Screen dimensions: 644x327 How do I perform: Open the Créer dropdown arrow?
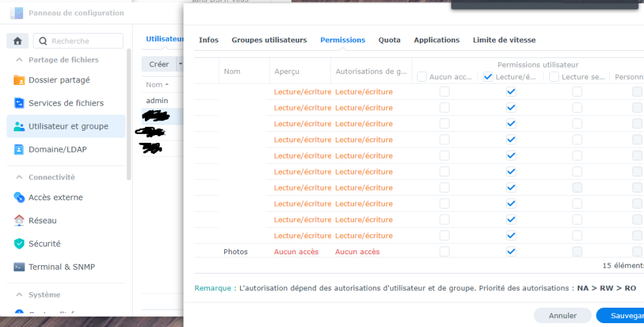tap(180, 64)
